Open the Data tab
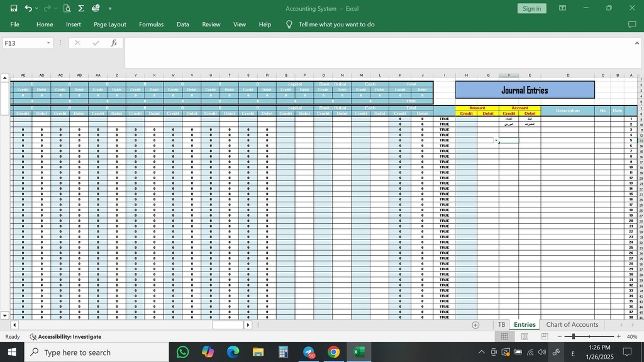This screenshot has width=644, height=362. click(x=183, y=25)
